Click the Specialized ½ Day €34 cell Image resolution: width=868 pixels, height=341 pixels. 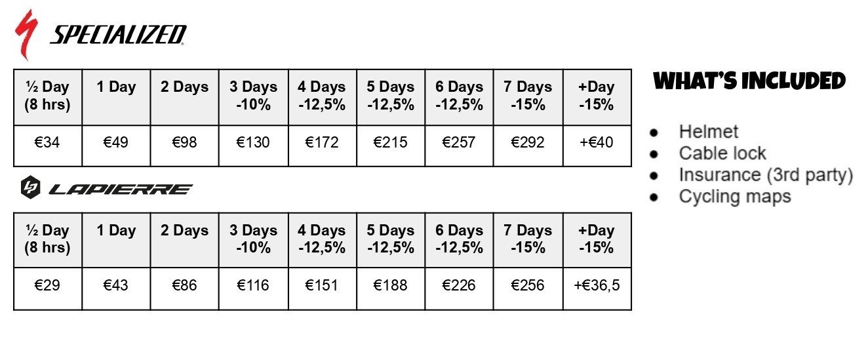pos(48,142)
